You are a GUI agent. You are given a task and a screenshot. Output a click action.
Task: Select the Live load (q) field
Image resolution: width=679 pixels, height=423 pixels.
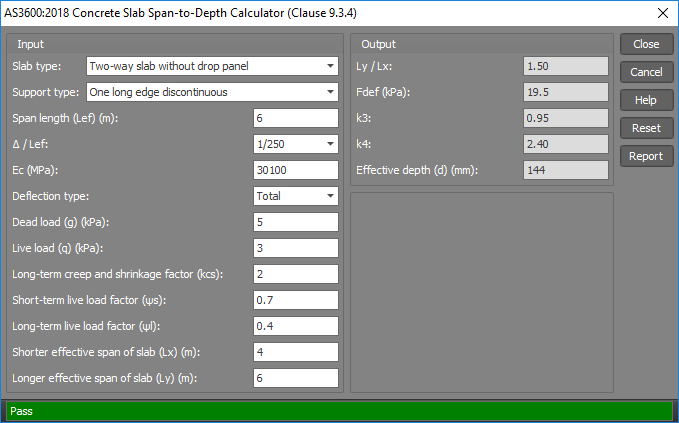pyautogui.click(x=296, y=248)
